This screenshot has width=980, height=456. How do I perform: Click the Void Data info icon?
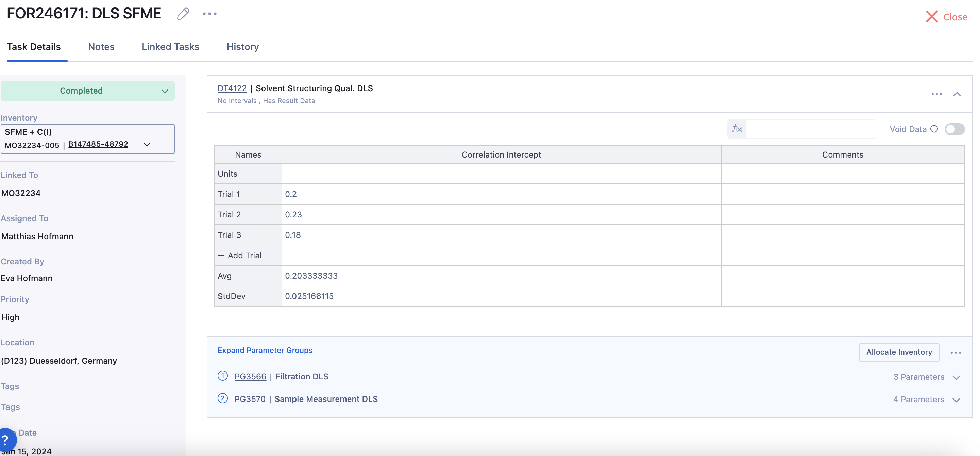tap(934, 129)
